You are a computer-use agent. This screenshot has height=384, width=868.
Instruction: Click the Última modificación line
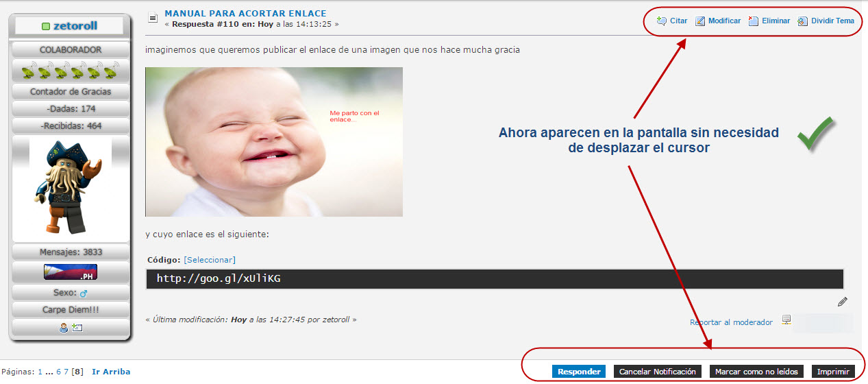(x=251, y=320)
